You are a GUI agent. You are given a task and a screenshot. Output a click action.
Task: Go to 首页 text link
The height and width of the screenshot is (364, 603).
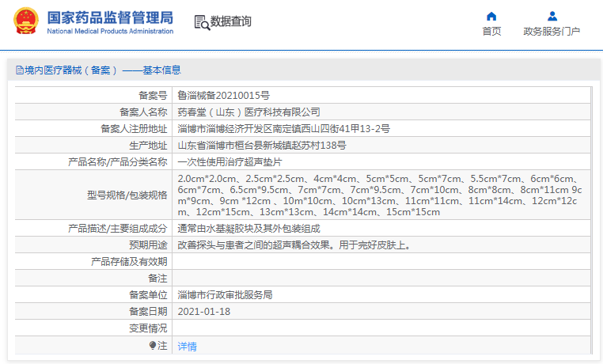click(492, 31)
